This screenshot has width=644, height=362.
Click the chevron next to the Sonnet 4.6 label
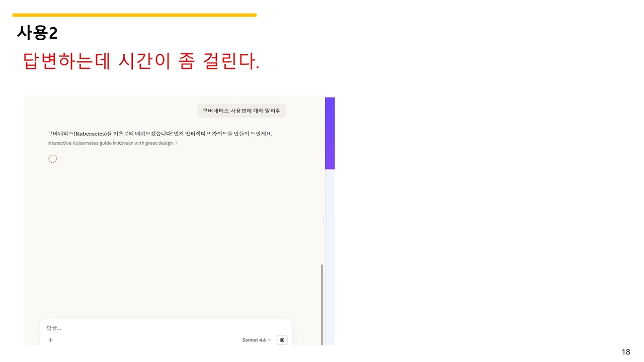pyautogui.click(x=269, y=340)
